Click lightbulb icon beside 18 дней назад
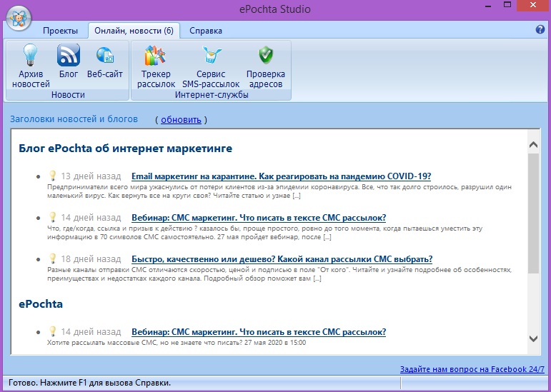The width and height of the screenshot is (551, 392). point(52,258)
